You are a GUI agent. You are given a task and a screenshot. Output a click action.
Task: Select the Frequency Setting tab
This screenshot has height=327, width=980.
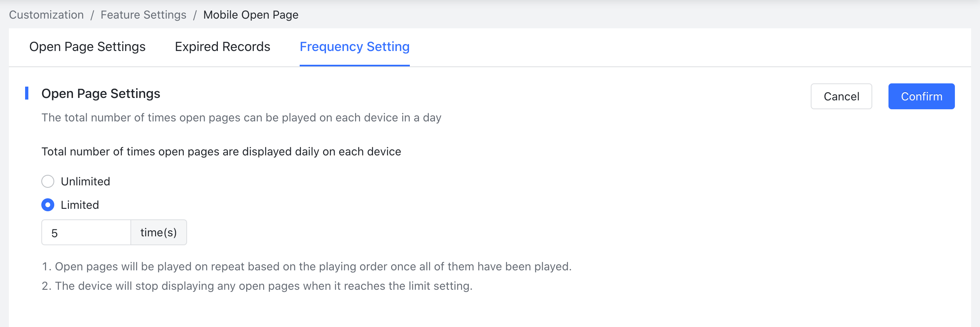point(354,47)
